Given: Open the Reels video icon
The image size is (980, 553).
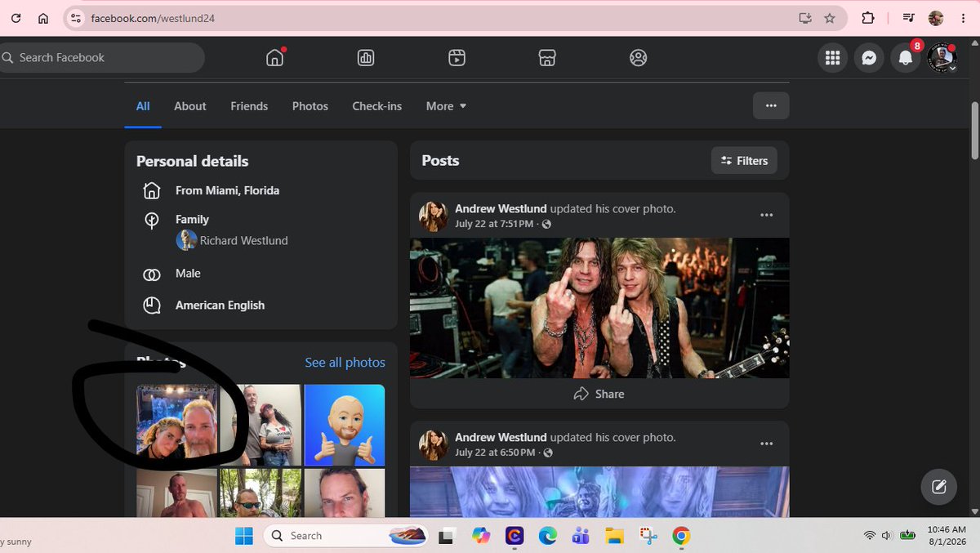Looking at the screenshot, I should pyautogui.click(x=457, y=58).
